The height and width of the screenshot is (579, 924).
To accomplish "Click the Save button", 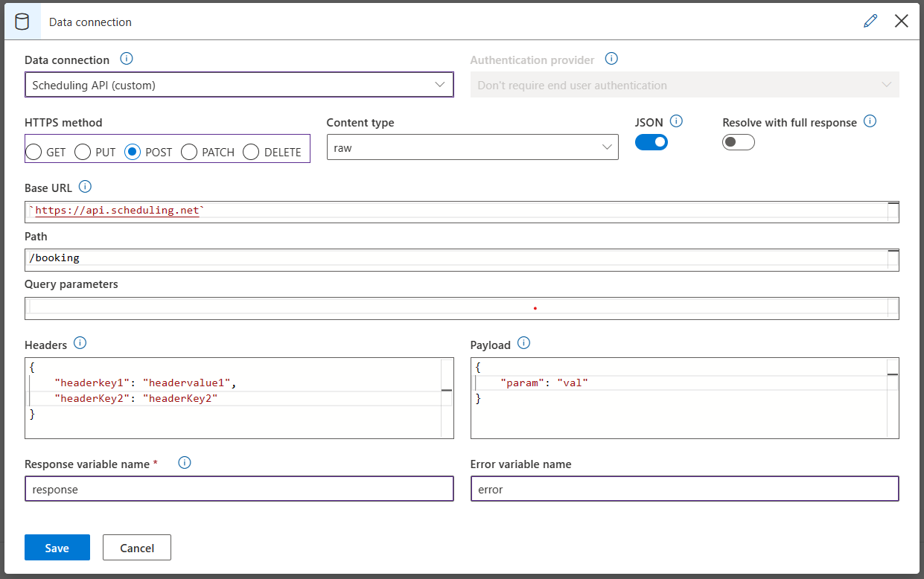I will pyautogui.click(x=57, y=547).
